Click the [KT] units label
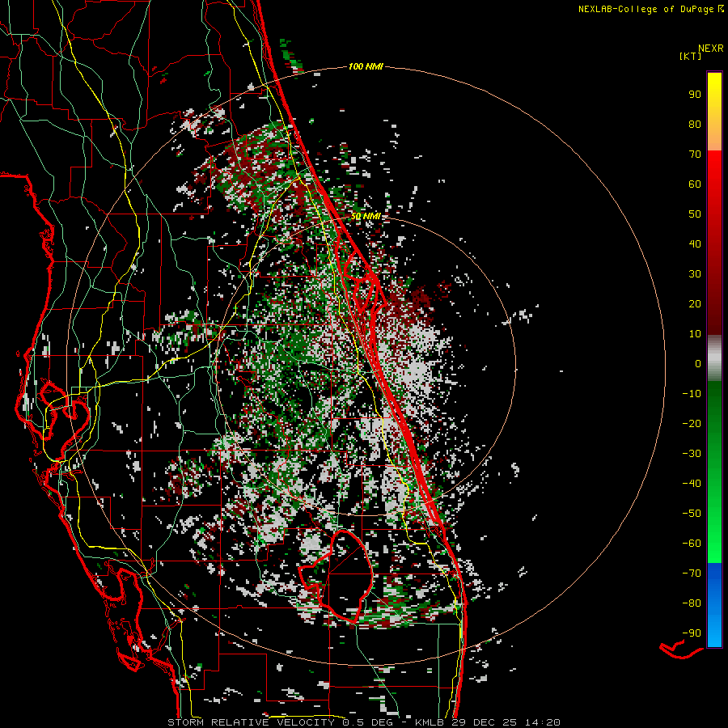 click(x=692, y=56)
